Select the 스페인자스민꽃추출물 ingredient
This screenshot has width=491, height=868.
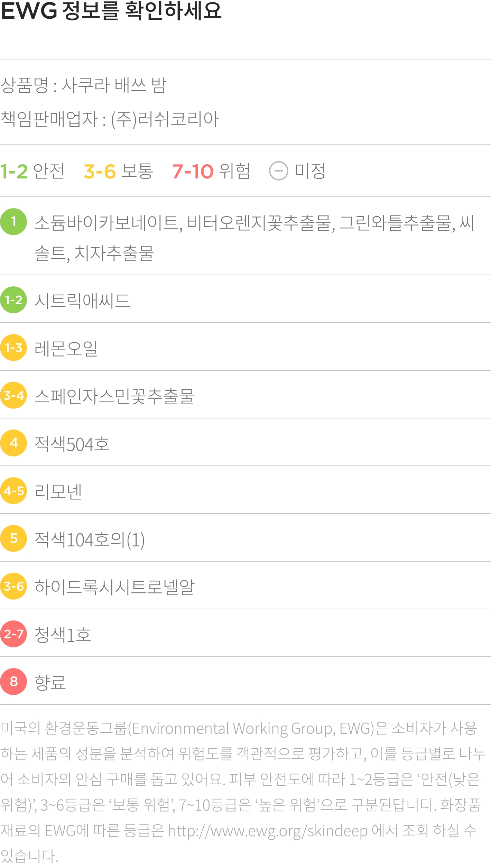pos(114,396)
